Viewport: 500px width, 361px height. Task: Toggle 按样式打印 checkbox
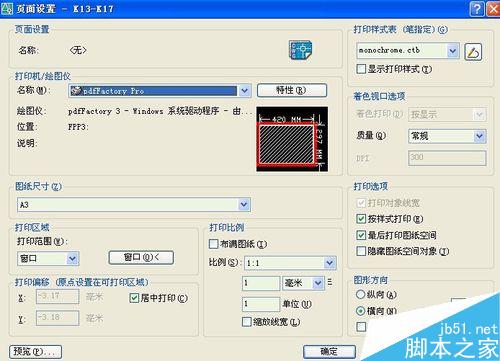[x=361, y=219]
